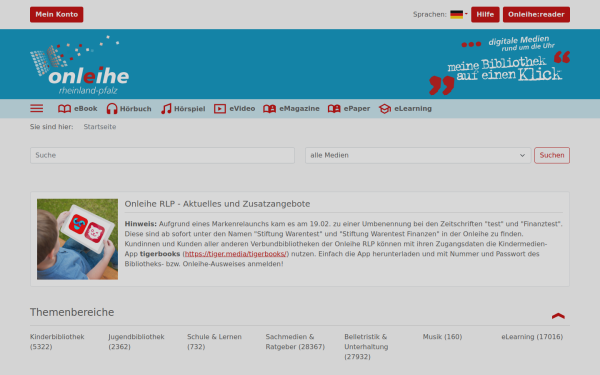The height and width of the screenshot is (375, 600).
Task: Launch the Onleihe:reader button
Action: pos(536,15)
